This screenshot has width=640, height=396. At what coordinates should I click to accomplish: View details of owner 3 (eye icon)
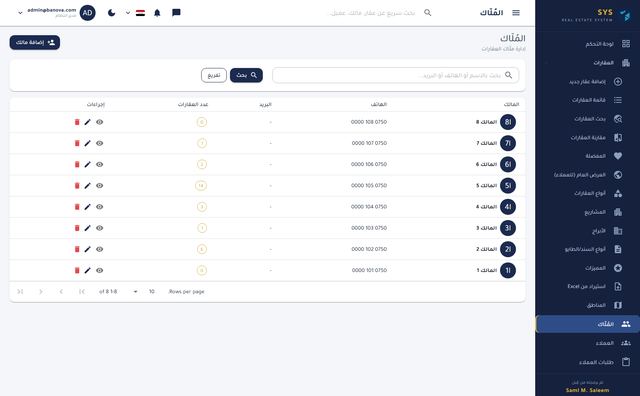click(100, 228)
